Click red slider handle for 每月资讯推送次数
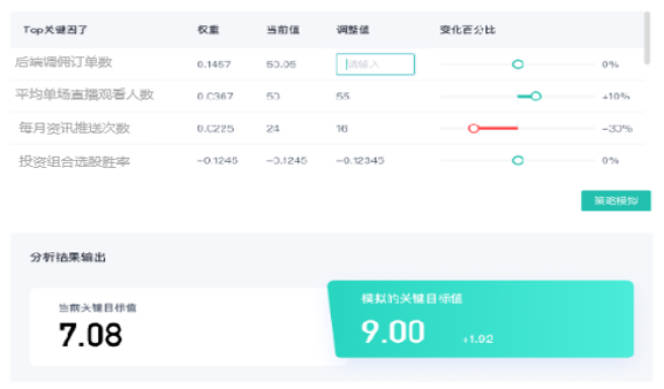Screen dimensions: 664x389 click(473, 128)
